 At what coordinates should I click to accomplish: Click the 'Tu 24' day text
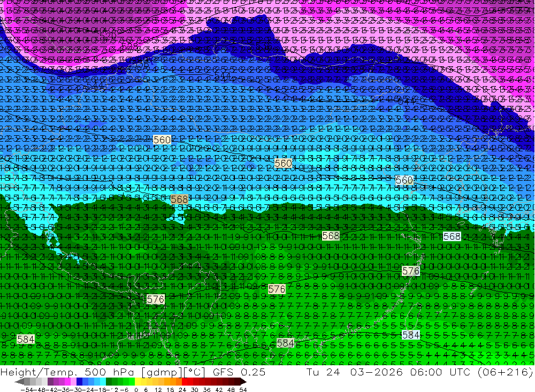pyautogui.click(x=323, y=372)
